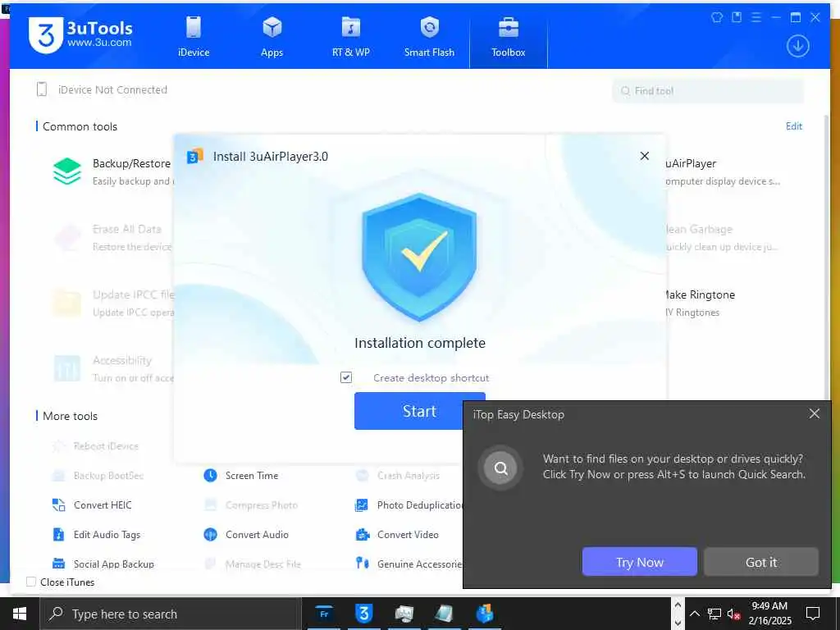Click the mini-window icon in title bar
Viewport: 840px width, 630px height.
[x=737, y=17]
